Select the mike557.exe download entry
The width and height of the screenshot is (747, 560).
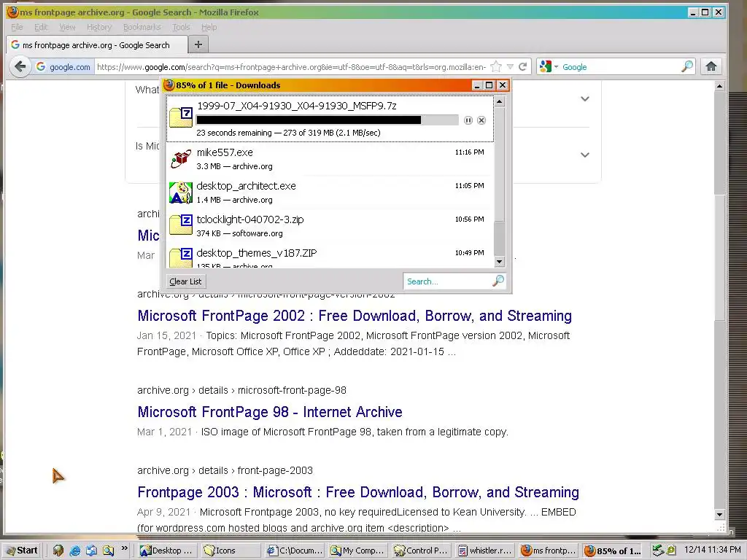pyautogui.click(x=330, y=159)
